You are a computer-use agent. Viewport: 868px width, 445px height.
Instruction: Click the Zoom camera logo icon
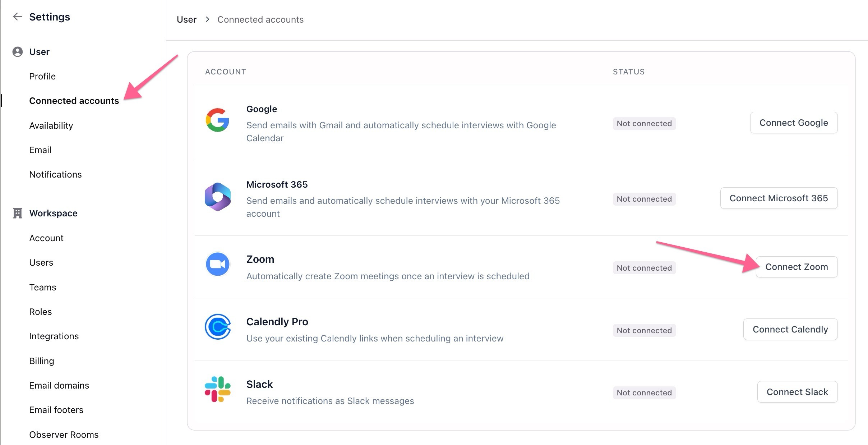pyautogui.click(x=217, y=264)
